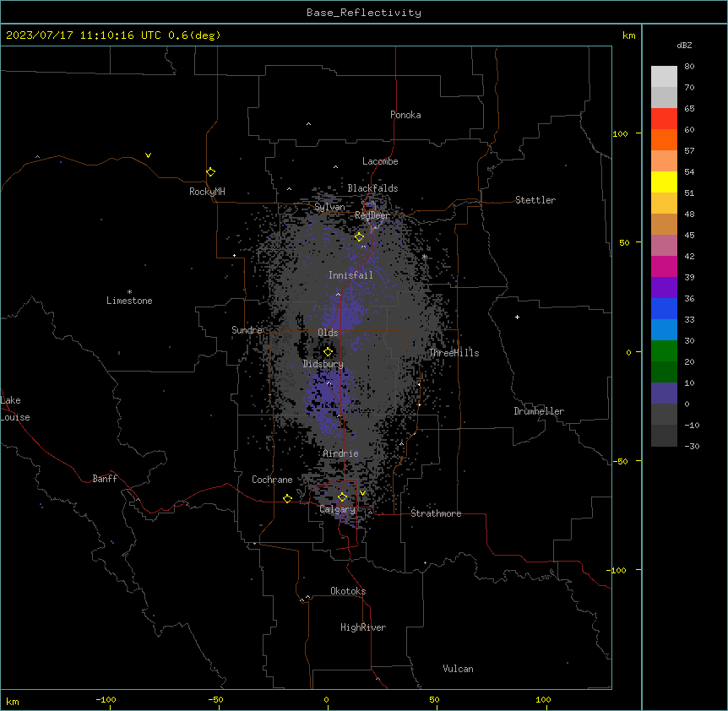Click the Stettler label

coord(535,200)
